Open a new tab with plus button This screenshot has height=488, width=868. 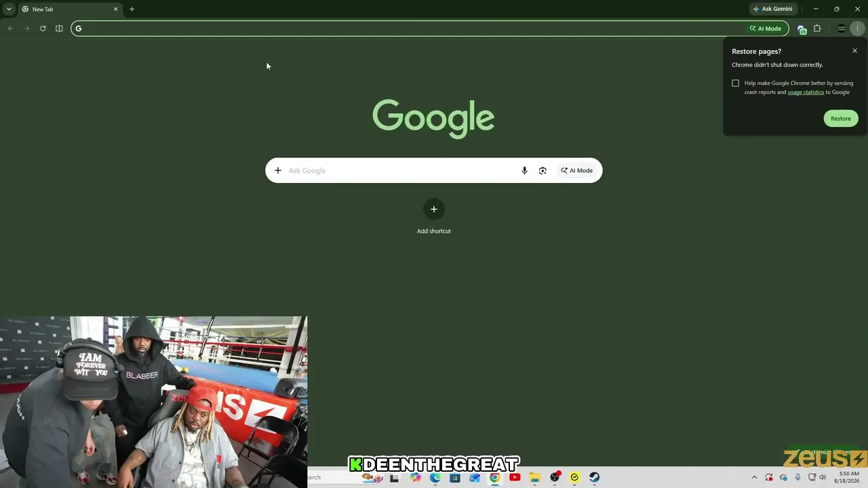pos(132,9)
